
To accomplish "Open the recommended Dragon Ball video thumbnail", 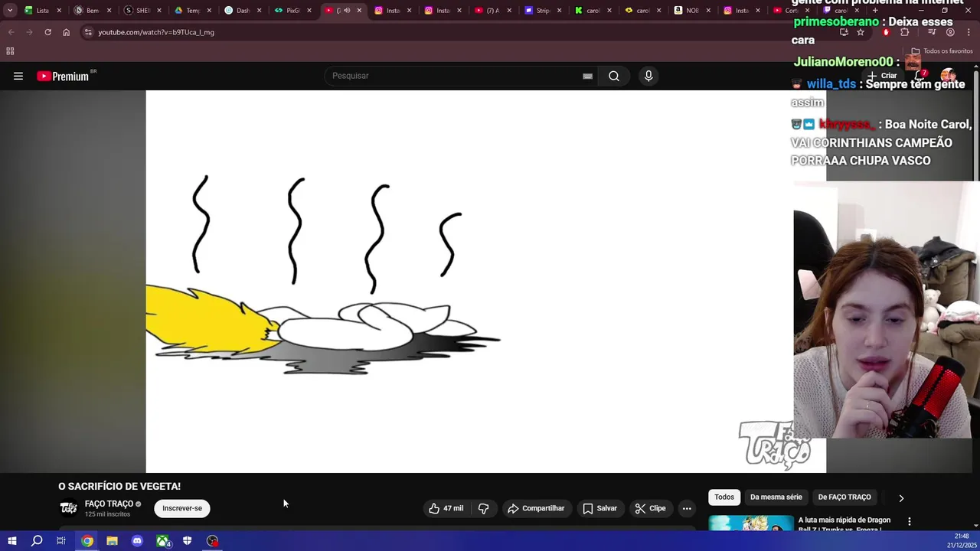I will coord(751,523).
